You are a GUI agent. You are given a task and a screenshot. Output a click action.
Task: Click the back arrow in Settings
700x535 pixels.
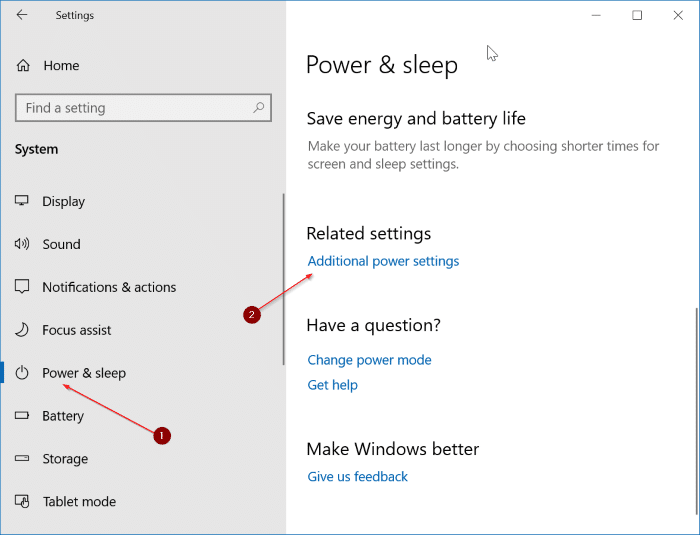click(x=21, y=15)
